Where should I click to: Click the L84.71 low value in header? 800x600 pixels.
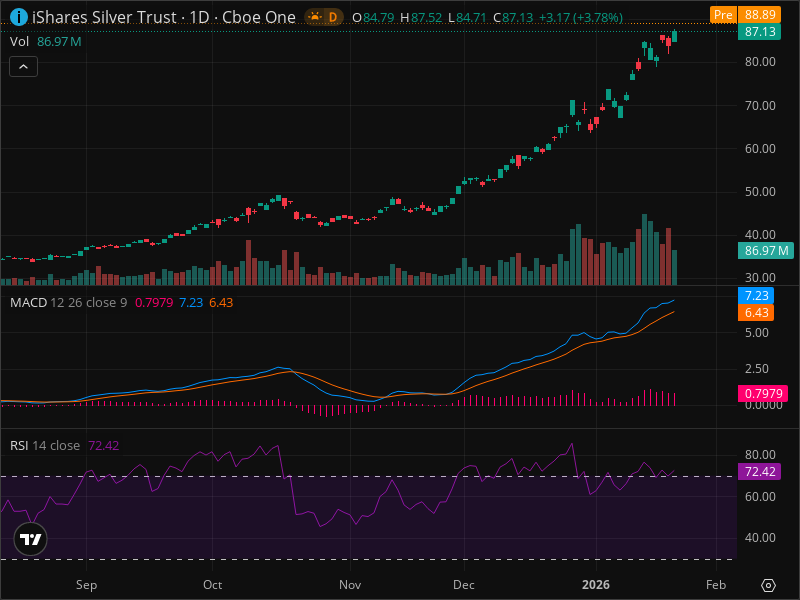[467, 18]
